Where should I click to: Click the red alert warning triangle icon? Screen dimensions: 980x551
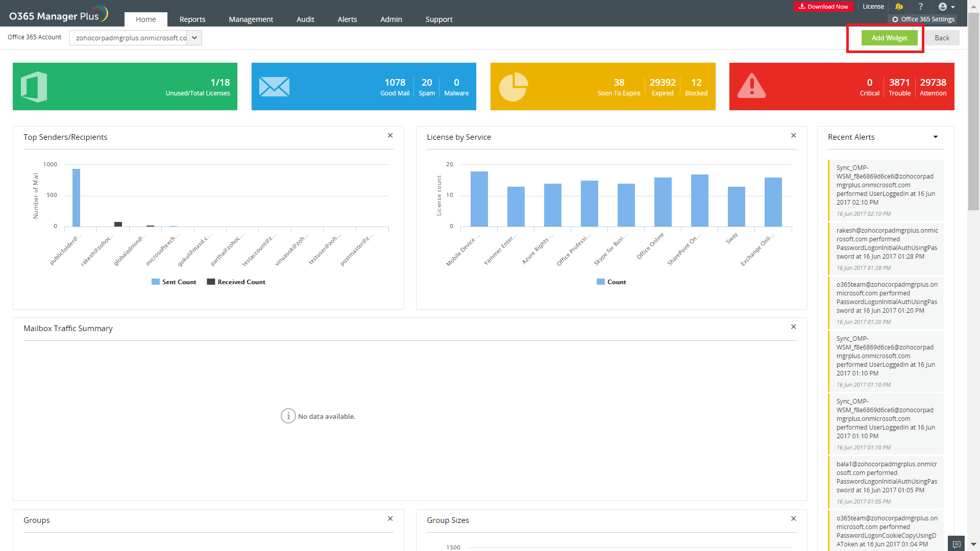pos(751,86)
